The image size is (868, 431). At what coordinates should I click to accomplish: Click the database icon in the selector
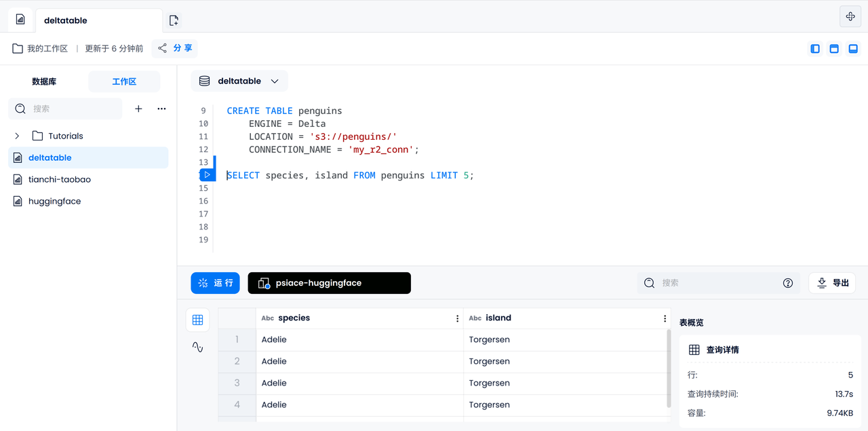(204, 81)
